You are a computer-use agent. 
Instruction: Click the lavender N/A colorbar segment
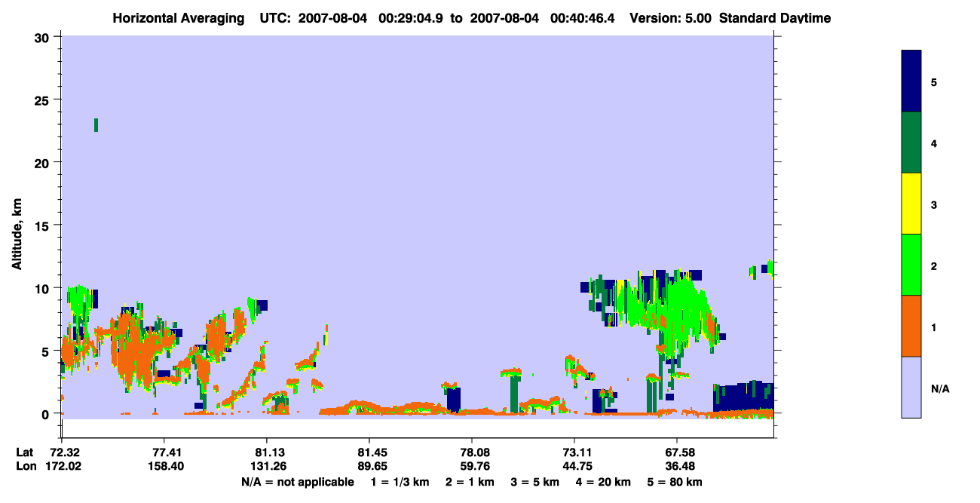pyautogui.click(x=911, y=387)
